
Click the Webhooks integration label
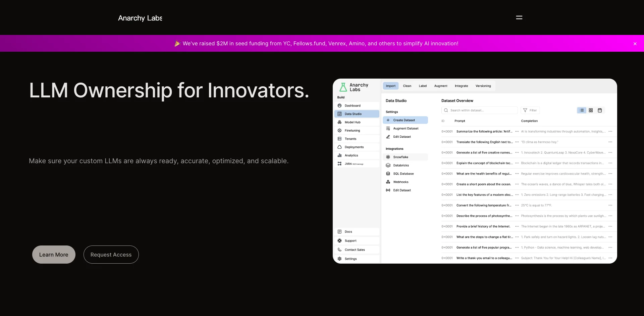click(x=401, y=182)
